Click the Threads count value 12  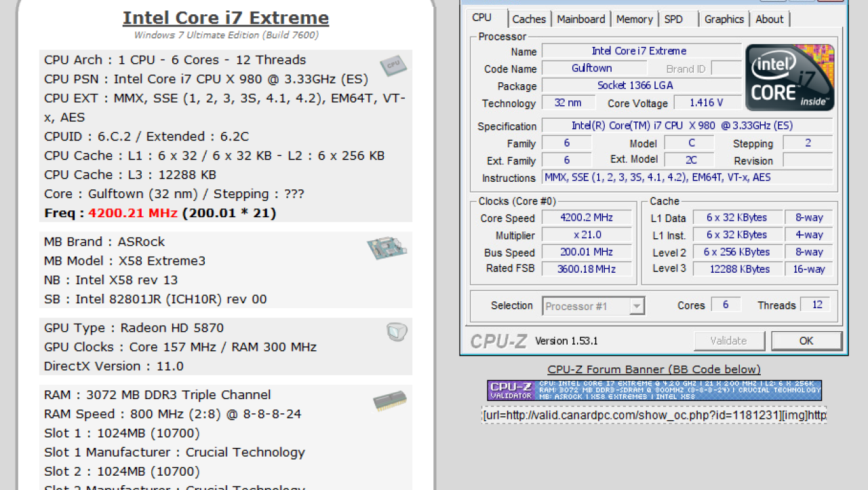click(816, 305)
